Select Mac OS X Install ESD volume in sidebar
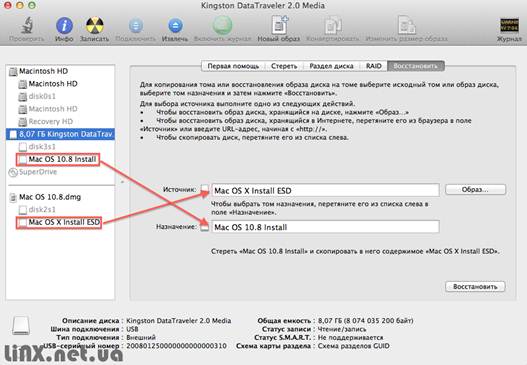The width and height of the screenshot is (527, 365). (x=59, y=222)
